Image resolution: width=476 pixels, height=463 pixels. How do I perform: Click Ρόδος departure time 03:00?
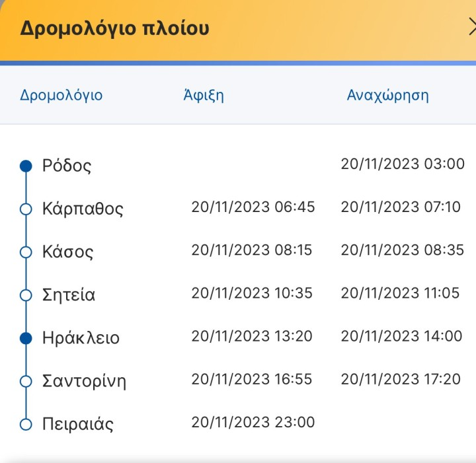coord(403,164)
